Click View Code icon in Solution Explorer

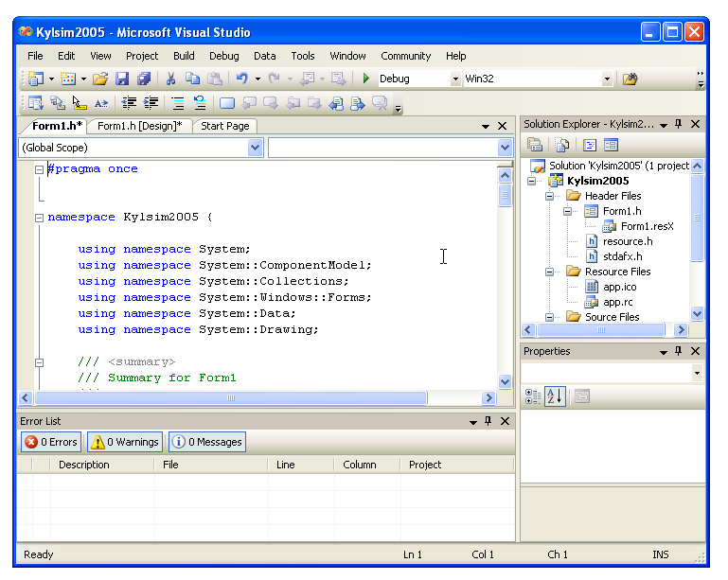590,145
